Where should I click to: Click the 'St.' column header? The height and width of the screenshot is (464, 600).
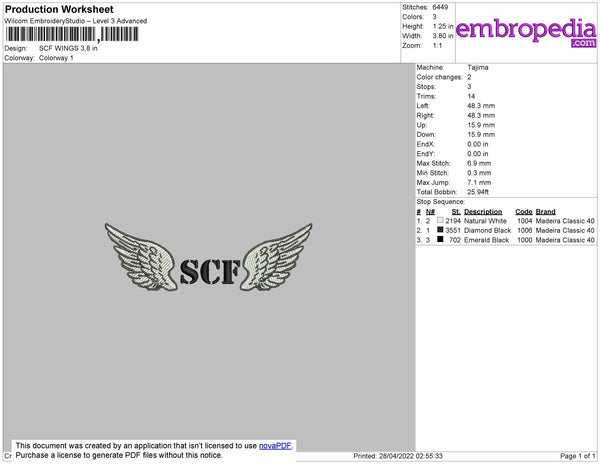point(456,212)
